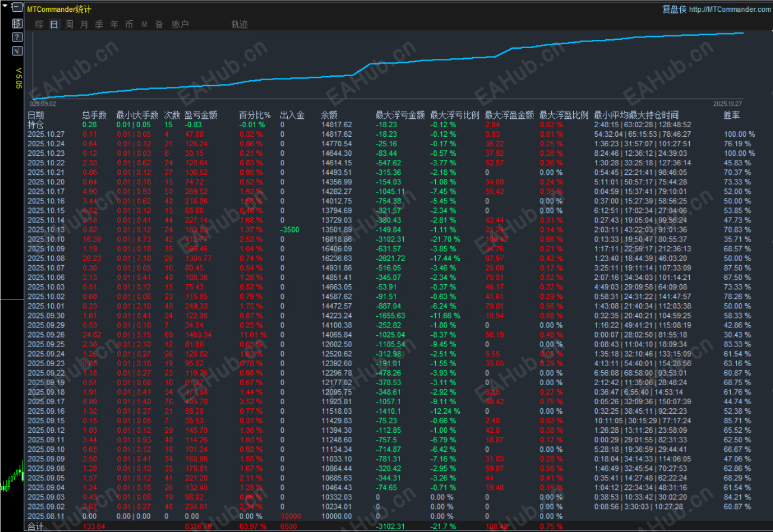Select the 2025.09.26 date row
The height and width of the screenshot is (532, 773).
pos(46,335)
